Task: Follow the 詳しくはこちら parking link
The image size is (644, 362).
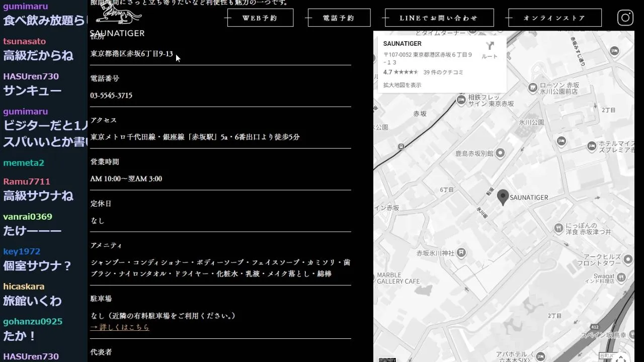Action: click(x=120, y=327)
